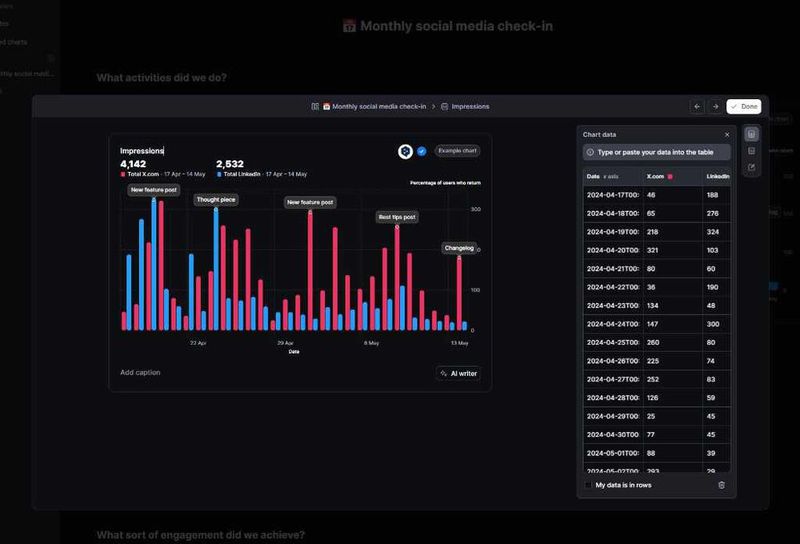This screenshot has height=544, width=800.
Task: Click the Date column header
Action: 593,176
